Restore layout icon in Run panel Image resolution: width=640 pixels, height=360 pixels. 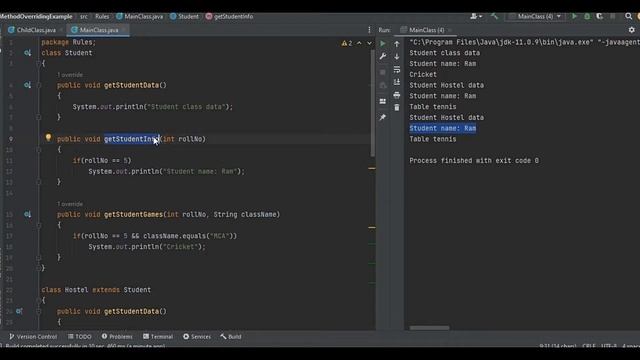coord(382,101)
